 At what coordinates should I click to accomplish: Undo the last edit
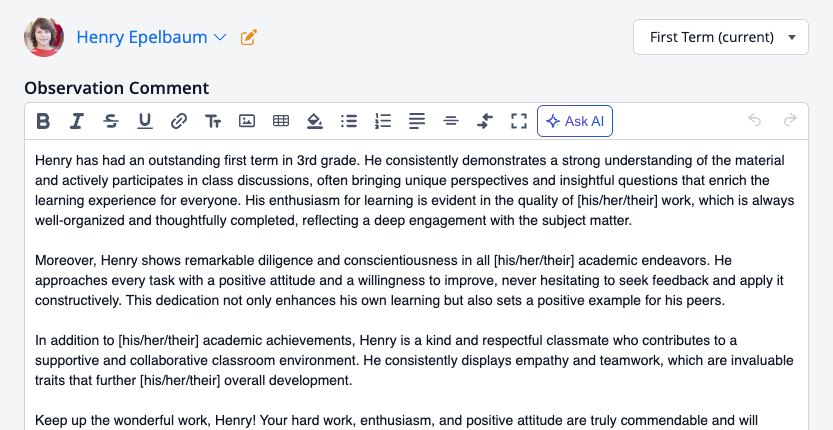[754, 120]
